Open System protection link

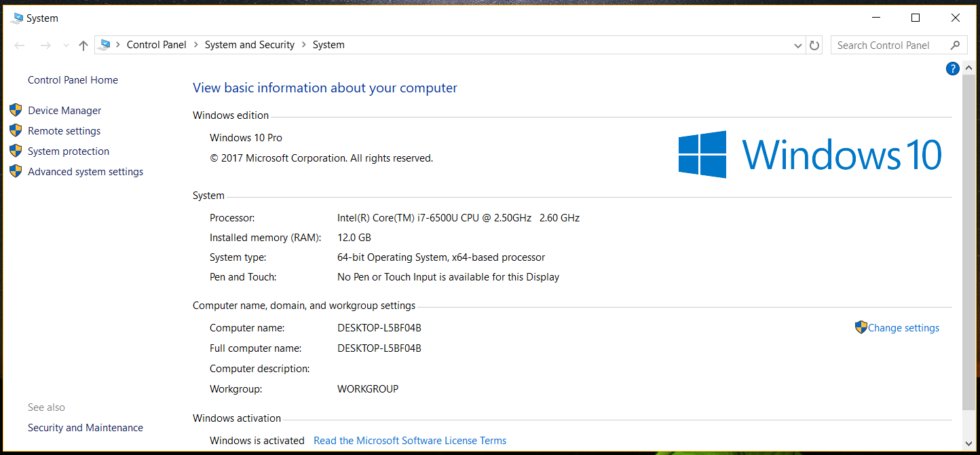pos(69,151)
